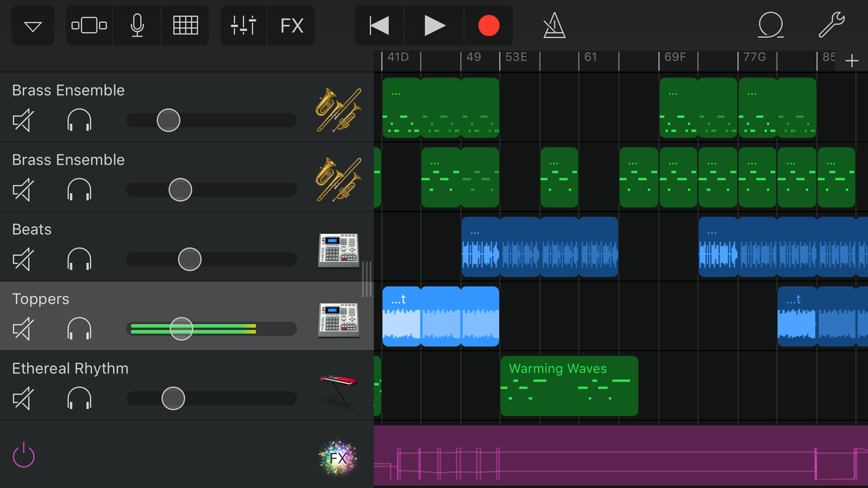Open the Live Loops grid view
The height and width of the screenshot is (488, 868).
pos(185,26)
